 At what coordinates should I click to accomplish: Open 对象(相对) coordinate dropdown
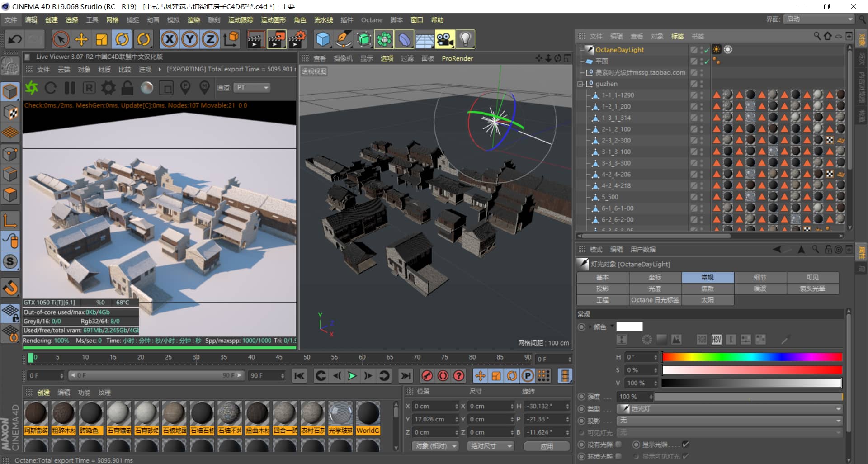click(x=435, y=446)
